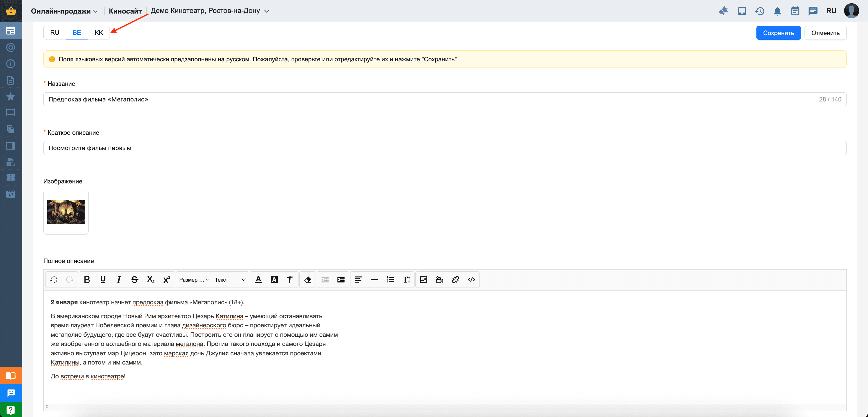Open the Размер font size dropdown
The image size is (868, 417).
pos(194,279)
